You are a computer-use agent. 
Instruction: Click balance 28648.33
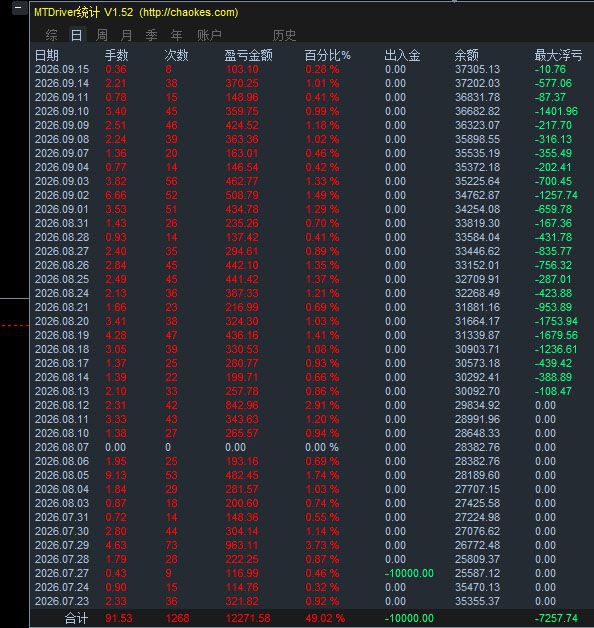pos(477,433)
